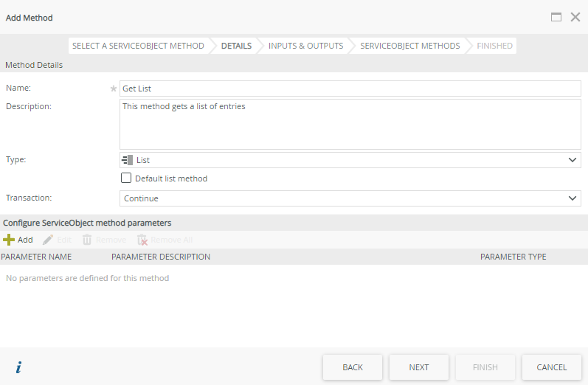Click the Name input field
Screen dimensions: 588x385
pyautogui.click(x=350, y=89)
